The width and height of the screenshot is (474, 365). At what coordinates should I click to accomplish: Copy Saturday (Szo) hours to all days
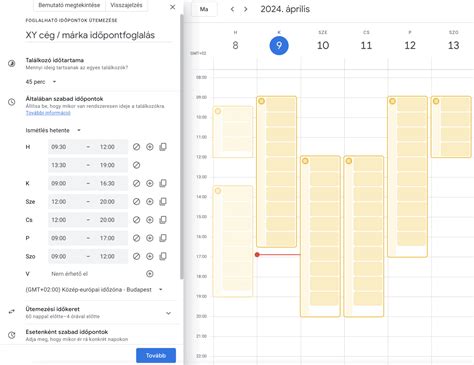pos(163,256)
